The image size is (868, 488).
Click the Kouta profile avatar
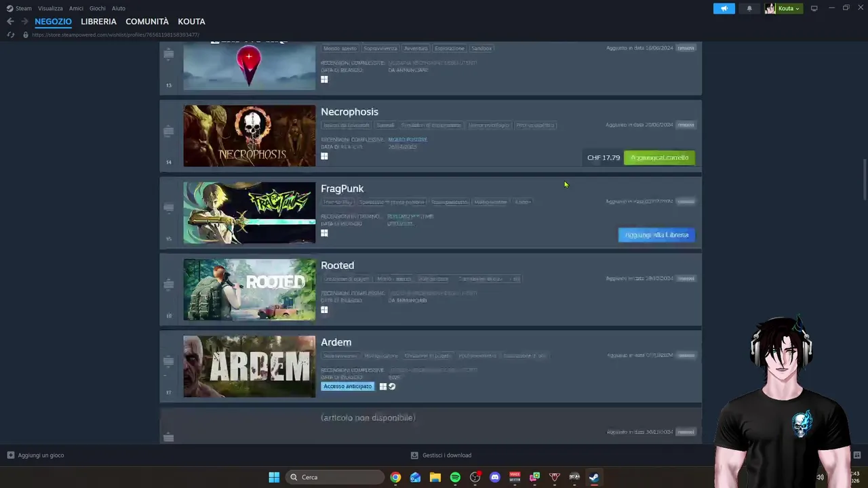click(x=770, y=8)
